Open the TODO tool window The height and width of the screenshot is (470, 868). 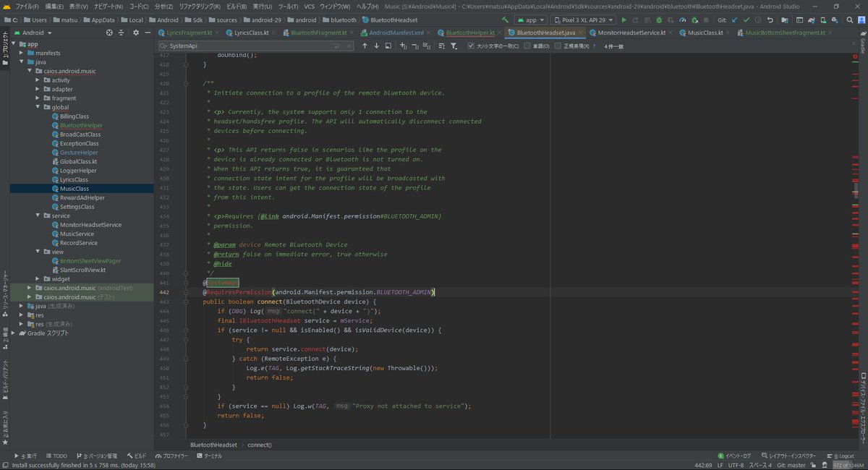point(55,456)
